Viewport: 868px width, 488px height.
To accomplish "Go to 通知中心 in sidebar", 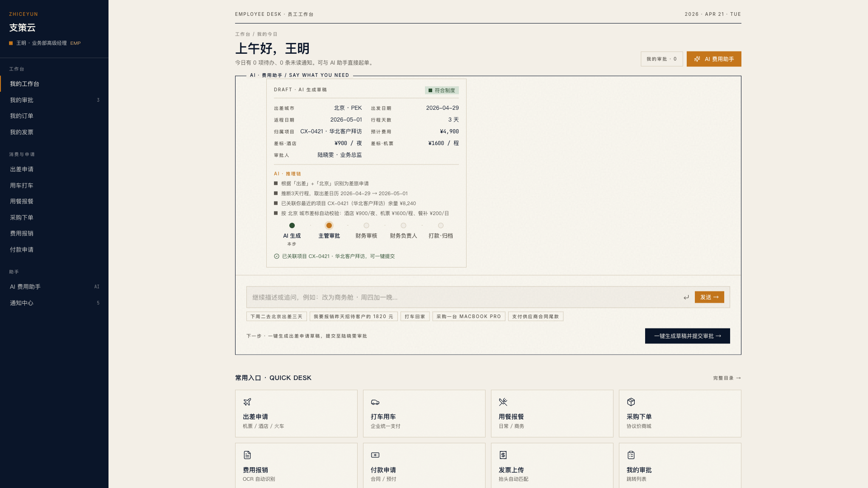I will pos(22,303).
